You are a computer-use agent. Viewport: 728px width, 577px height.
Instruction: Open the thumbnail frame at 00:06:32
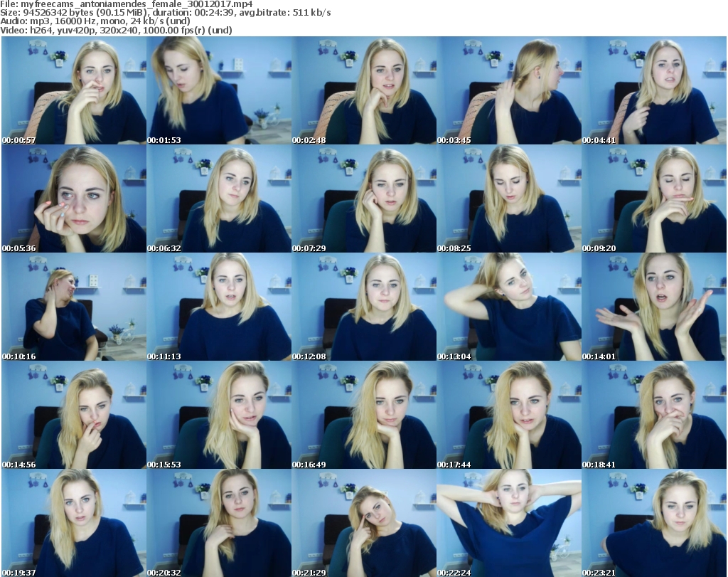(219, 198)
